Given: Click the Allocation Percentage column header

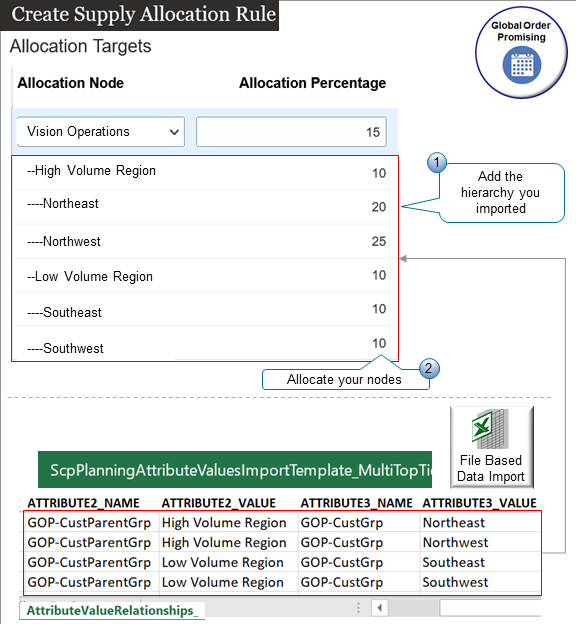Looking at the screenshot, I should coord(312,83).
